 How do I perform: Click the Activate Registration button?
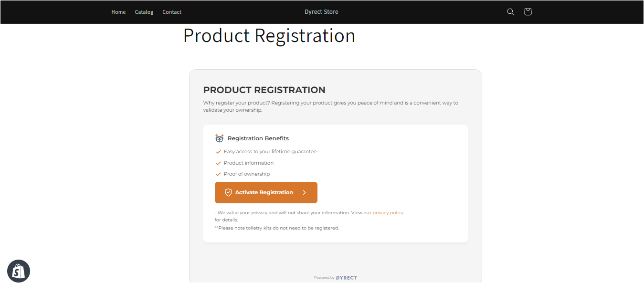coord(266,192)
